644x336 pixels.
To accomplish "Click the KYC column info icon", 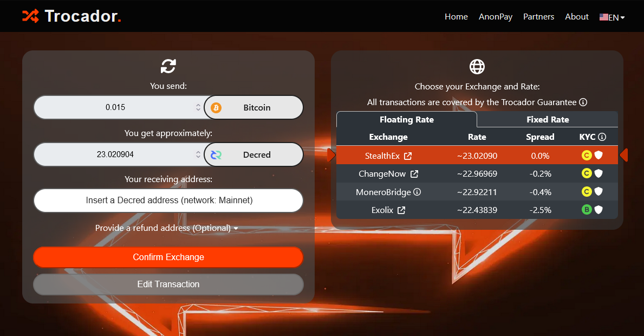I will [x=602, y=137].
